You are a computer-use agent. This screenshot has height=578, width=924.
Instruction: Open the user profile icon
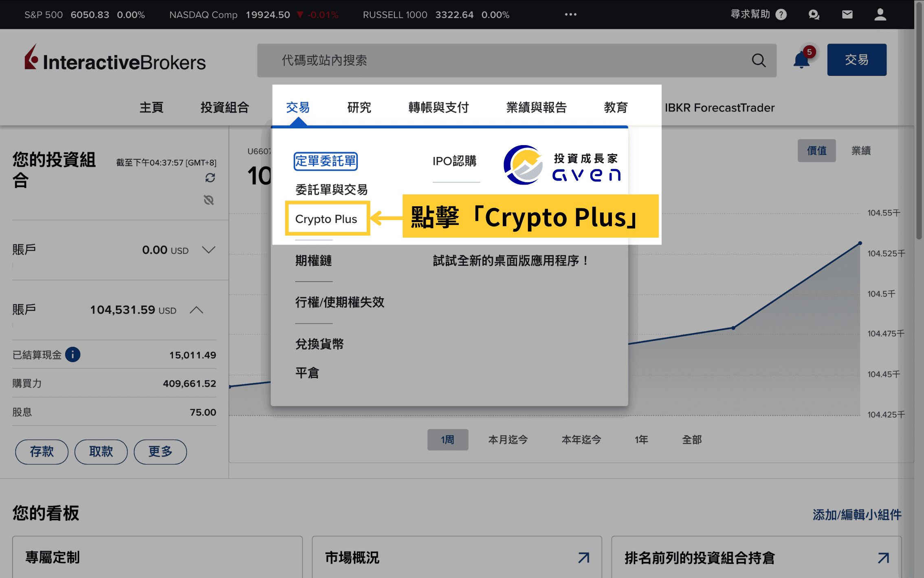pos(880,14)
